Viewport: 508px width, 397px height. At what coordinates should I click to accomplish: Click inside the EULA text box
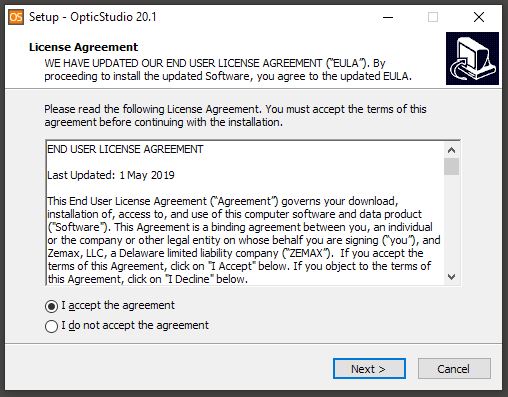click(245, 213)
